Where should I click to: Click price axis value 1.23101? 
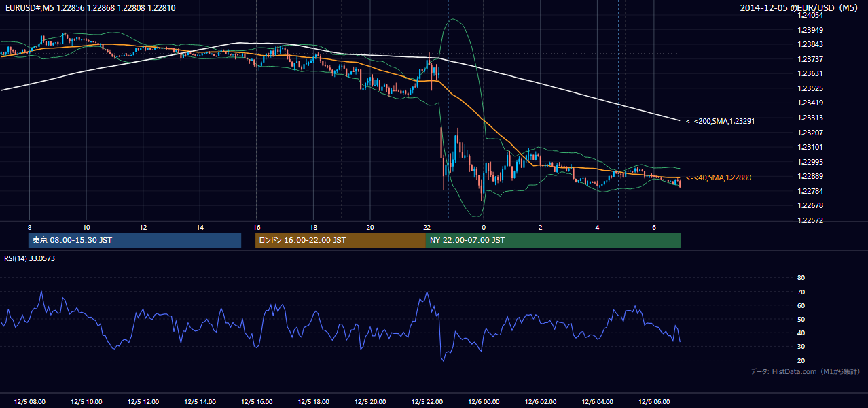(812, 147)
